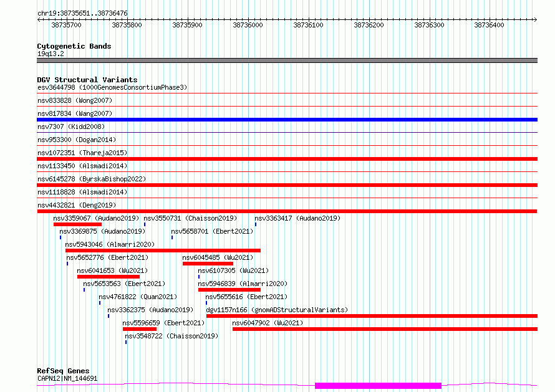Click ruler position 38736400
The image size is (555, 392).
[x=489, y=25]
